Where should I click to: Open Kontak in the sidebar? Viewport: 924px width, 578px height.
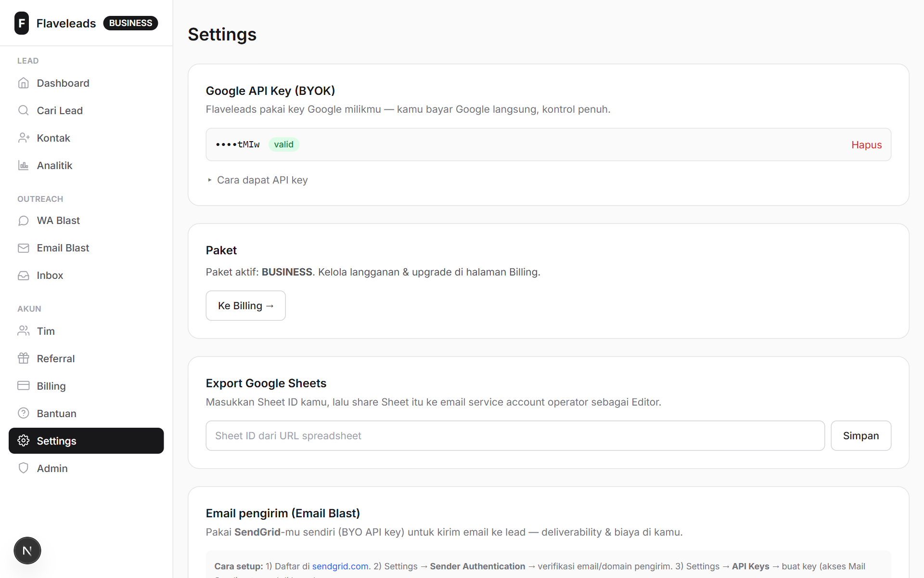pos(86,138)
